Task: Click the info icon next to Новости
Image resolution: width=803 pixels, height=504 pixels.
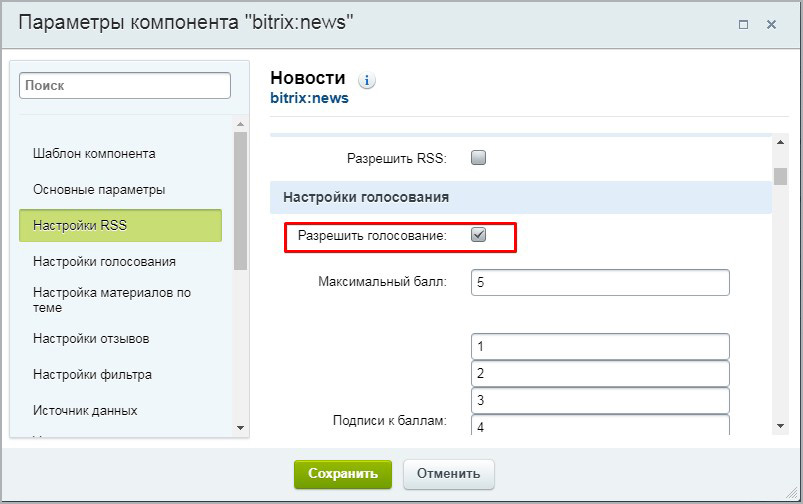Action: point(367,81)
